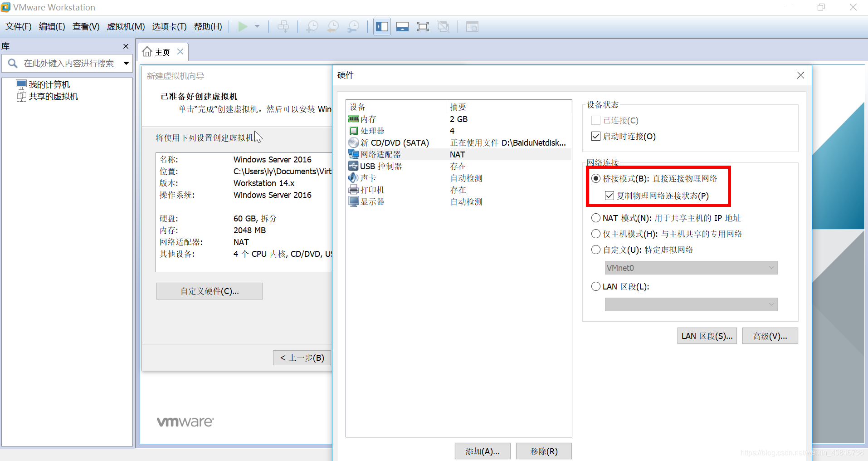Click the green power-on play icon
This screenshot has height=461, width=868.
243,27
